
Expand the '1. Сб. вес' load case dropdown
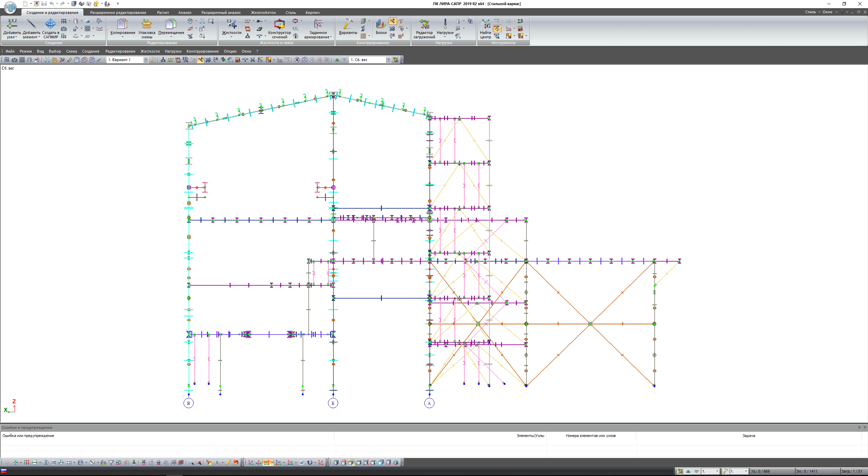(388, 60)
